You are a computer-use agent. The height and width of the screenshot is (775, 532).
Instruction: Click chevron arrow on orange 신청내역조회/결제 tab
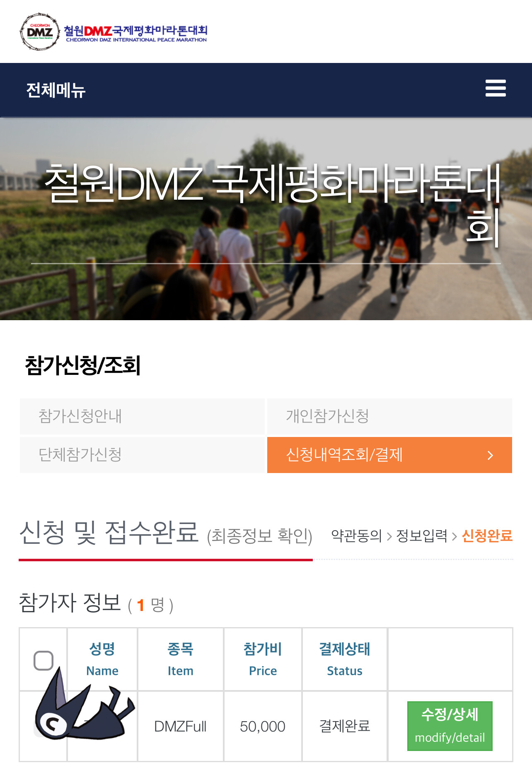pos(491,455)
